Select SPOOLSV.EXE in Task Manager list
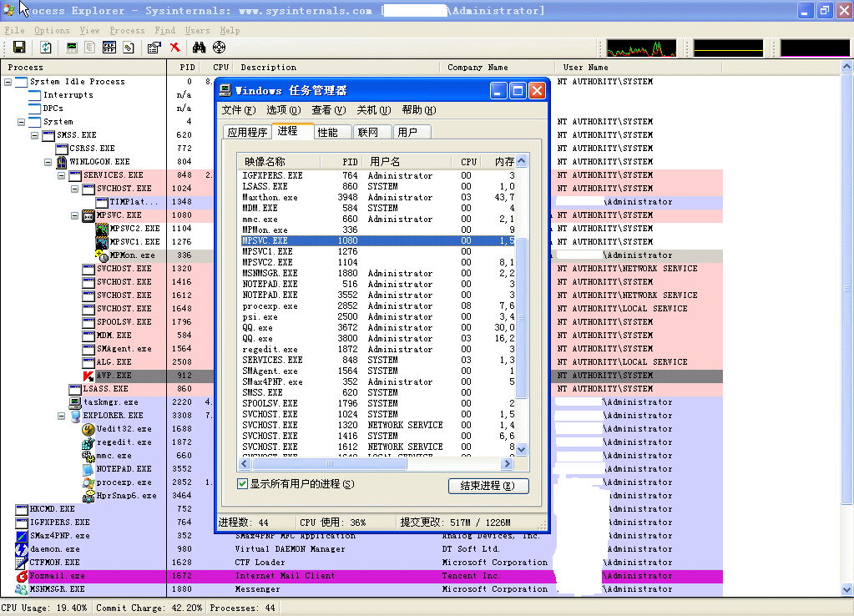This screenshot has height=616, width=854. (x=378, y=404)
